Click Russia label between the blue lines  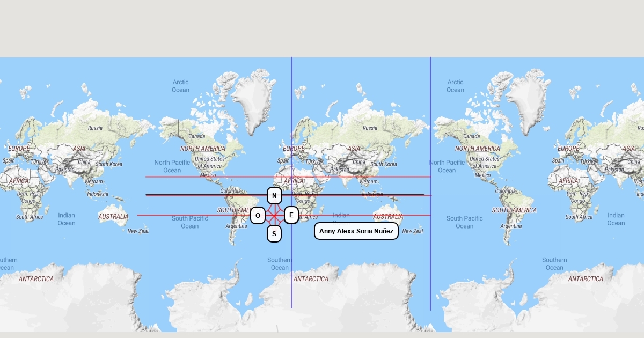pyautogui.click(x=370, y=128)
